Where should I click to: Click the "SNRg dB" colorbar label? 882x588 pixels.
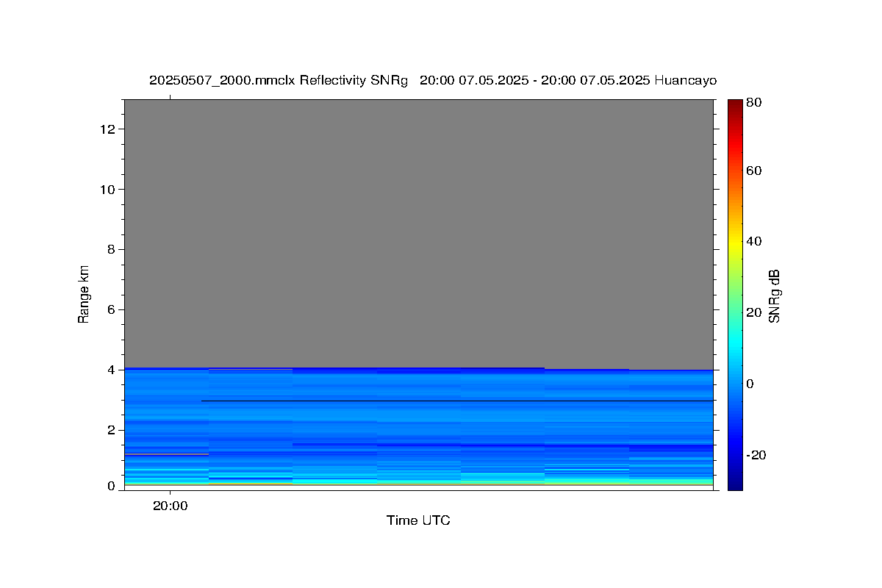[x=774, y=296]
